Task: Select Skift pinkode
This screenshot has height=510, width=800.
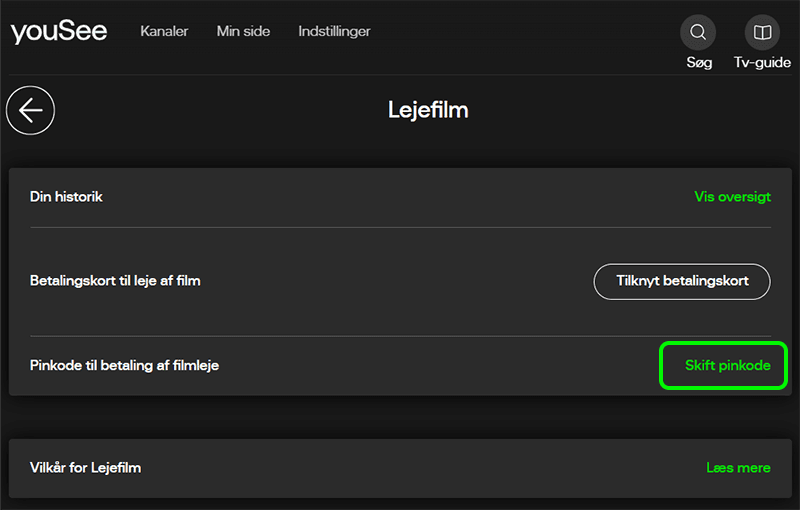Action: [727, 366]
